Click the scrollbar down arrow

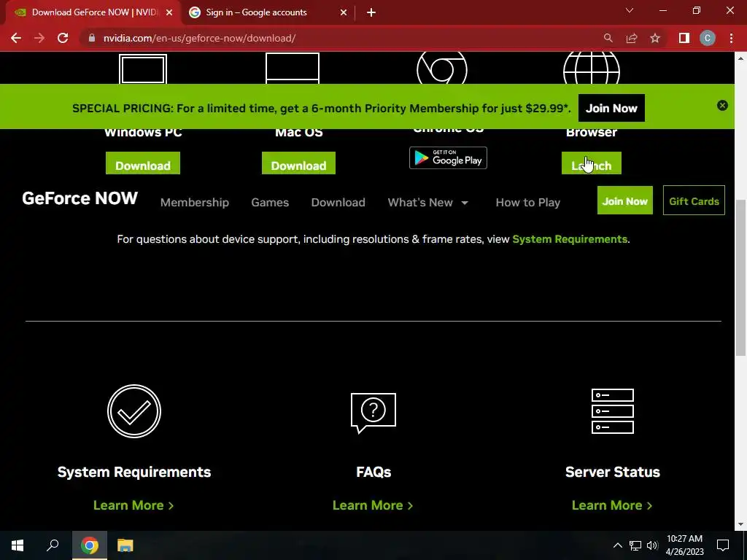[x=740, y=524]
